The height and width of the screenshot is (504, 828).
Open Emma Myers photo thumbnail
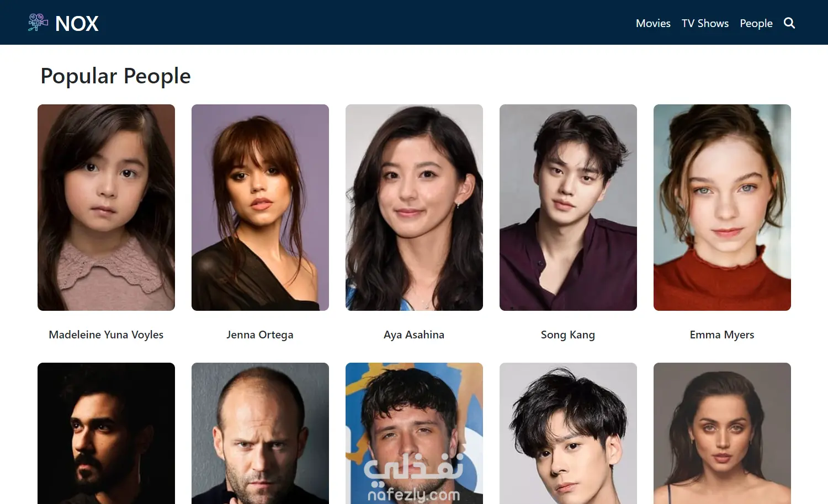pyautogui.click(x=722, y=208)
